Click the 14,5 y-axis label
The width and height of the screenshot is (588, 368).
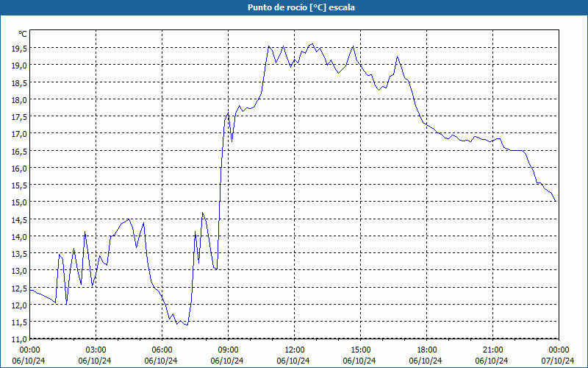click(19, 219)
